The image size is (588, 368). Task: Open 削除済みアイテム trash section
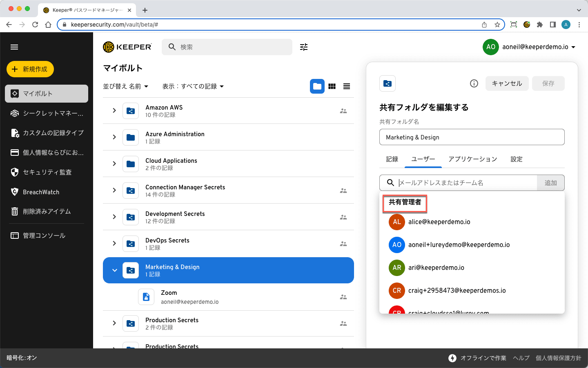pyautogui.click(x=47, y=211)
